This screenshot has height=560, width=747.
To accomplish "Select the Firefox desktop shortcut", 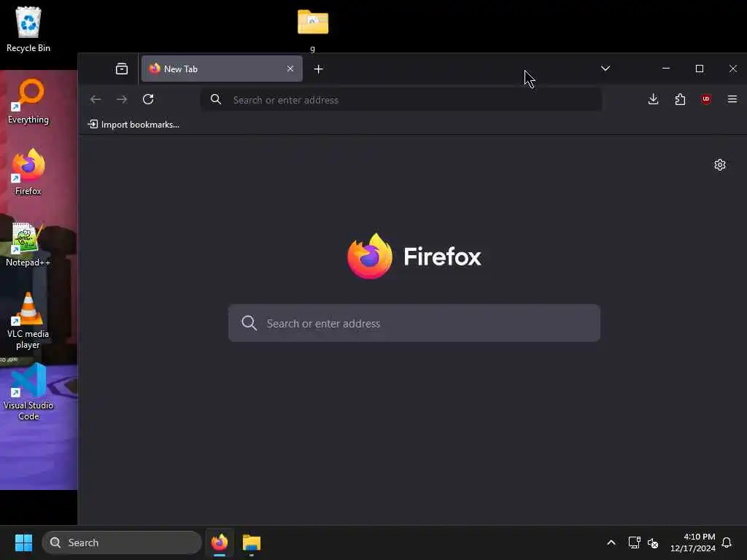I will click(28, 172).
